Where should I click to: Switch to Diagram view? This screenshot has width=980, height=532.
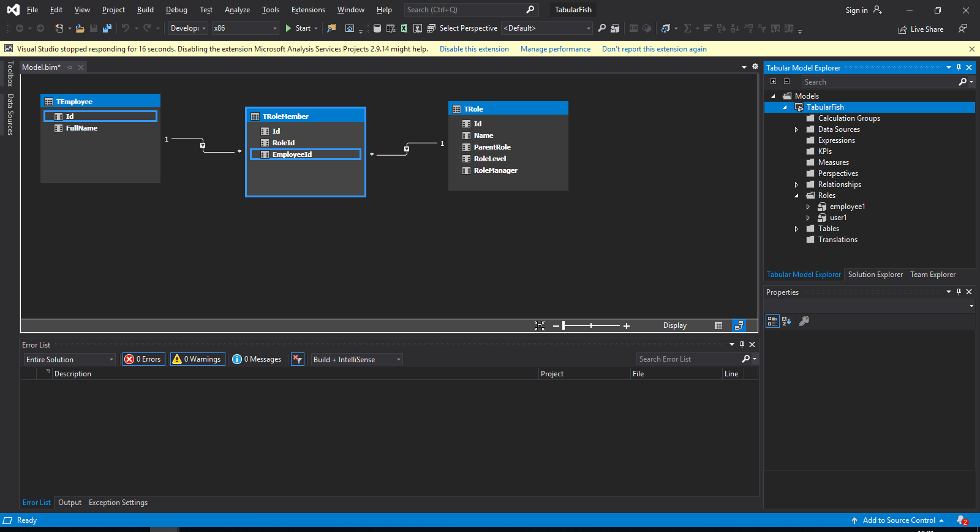(x=739, y=326)
